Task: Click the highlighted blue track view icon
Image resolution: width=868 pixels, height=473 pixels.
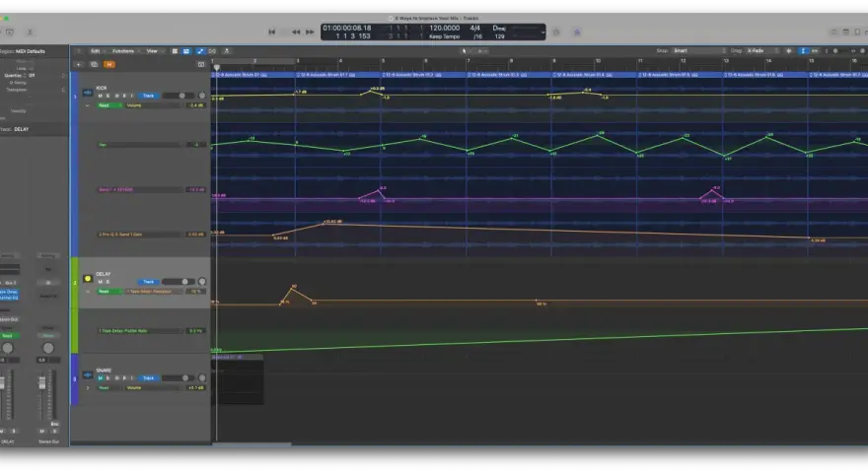Action: (186, 51)
